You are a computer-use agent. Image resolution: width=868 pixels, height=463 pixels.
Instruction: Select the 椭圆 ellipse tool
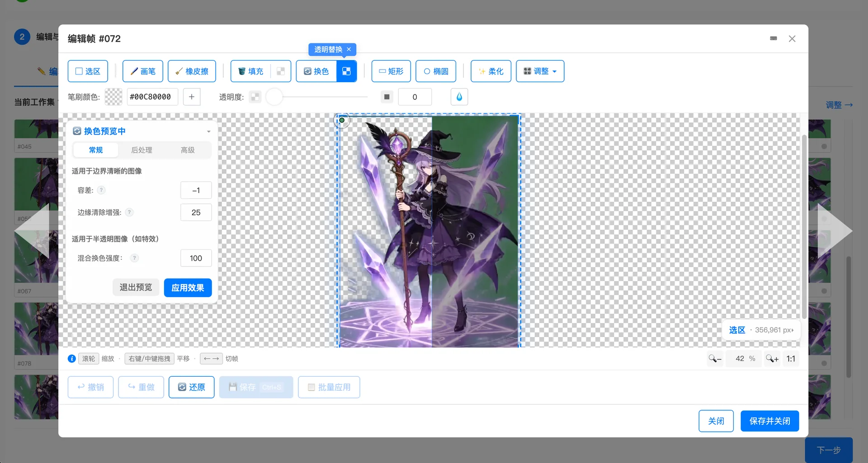pyautogui.click(x=436, y=71)
